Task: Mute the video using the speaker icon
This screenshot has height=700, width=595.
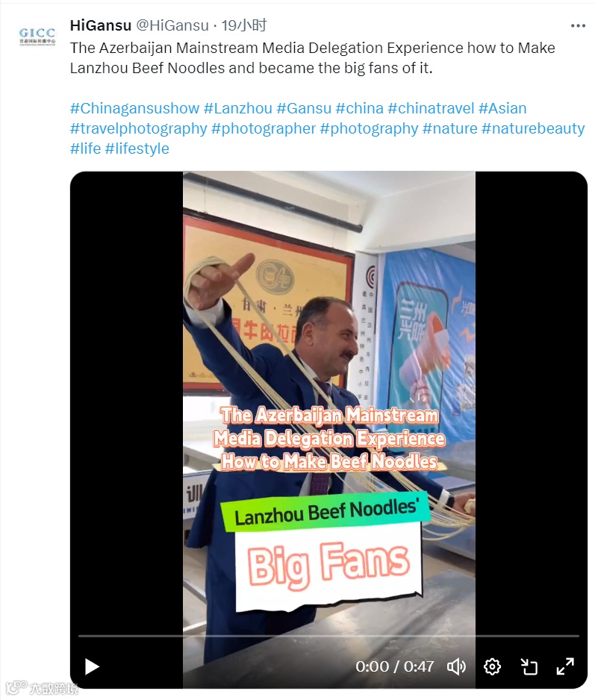Action: [456, 666]
